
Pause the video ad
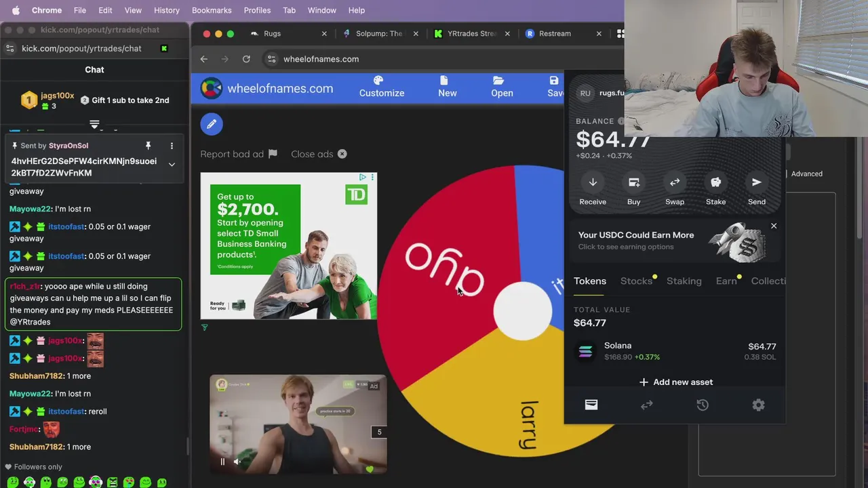(x=222, y=462)
